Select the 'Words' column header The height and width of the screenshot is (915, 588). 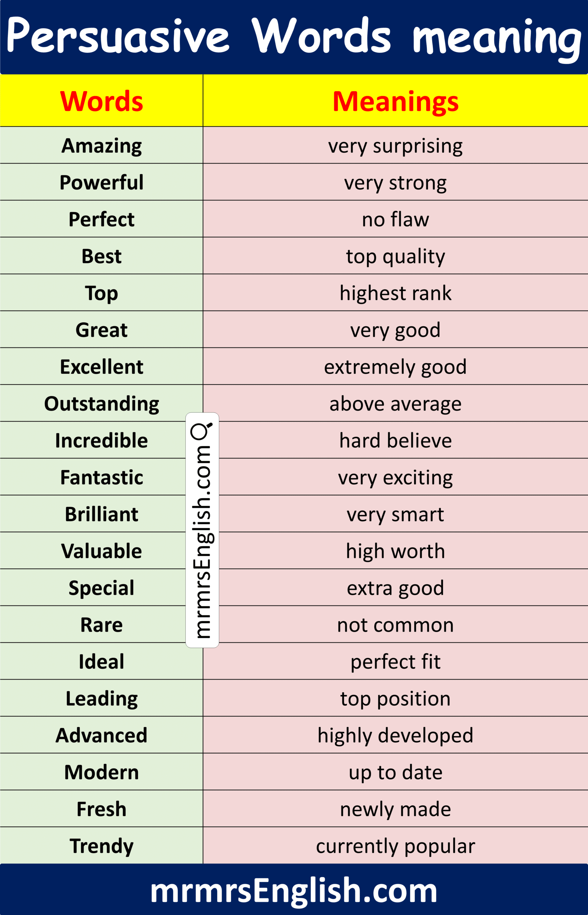(x=101, y=101)
